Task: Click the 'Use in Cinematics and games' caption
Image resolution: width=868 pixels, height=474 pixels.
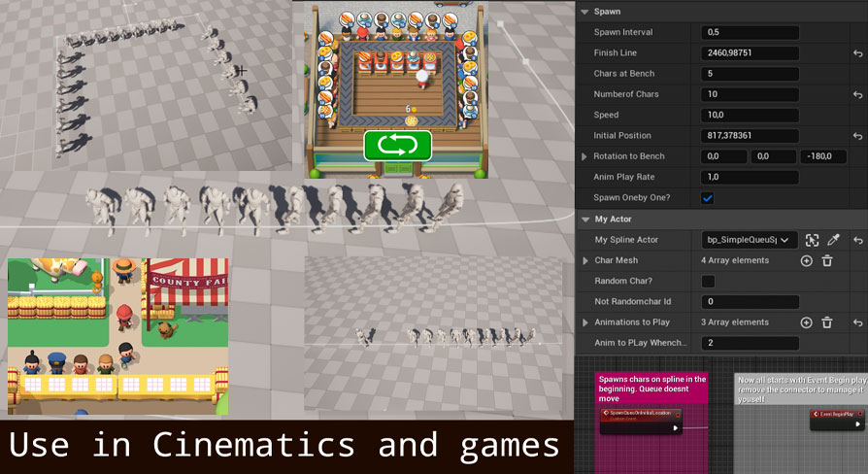Action: 284,445
